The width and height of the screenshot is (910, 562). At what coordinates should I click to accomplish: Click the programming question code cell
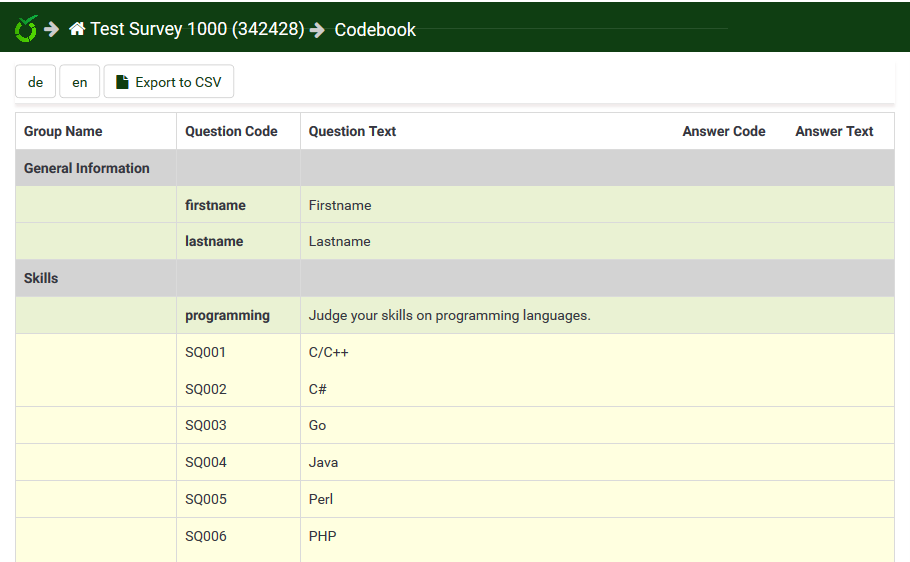227,315
